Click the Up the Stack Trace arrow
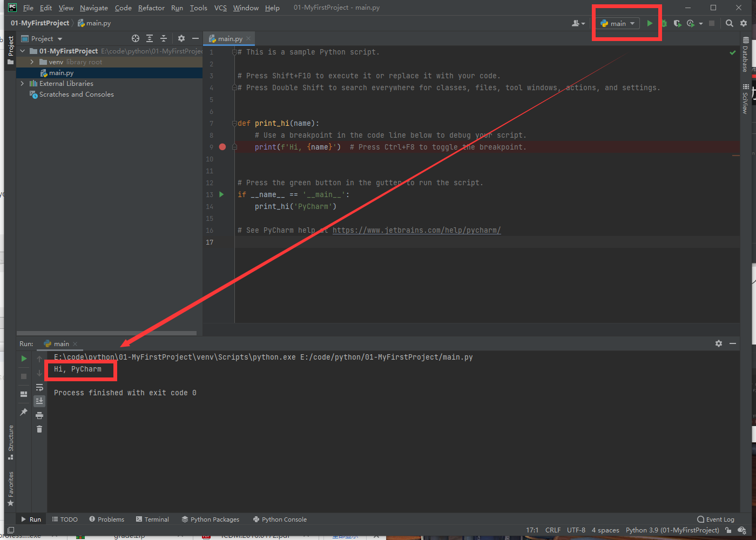The image size is (756, 540). tap(39, 359)
